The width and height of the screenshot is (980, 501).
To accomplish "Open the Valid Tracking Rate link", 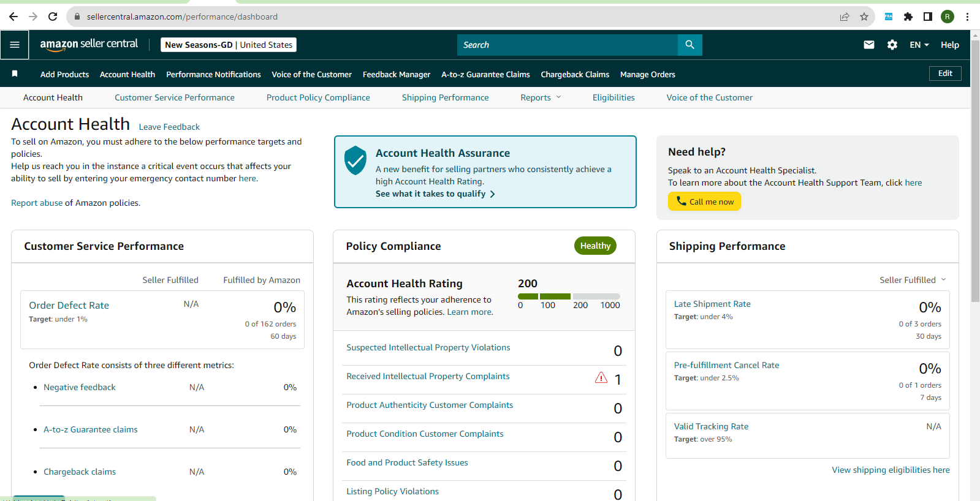I will [711, 426].
